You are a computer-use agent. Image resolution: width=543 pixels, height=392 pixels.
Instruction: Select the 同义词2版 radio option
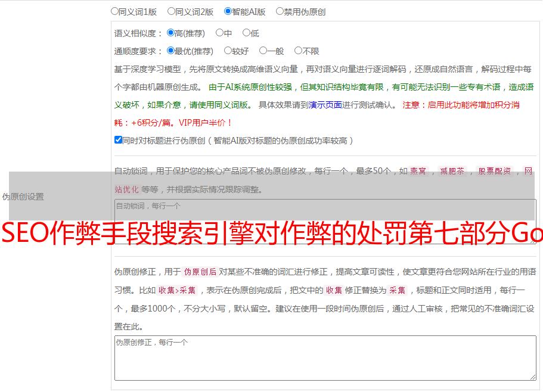pos(171,11)
